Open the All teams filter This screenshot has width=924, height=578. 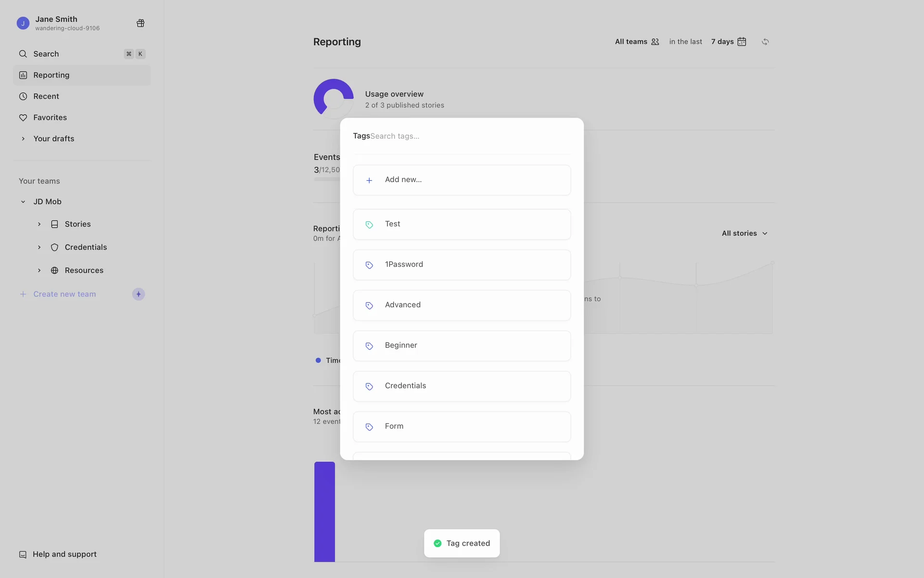click(x=636, y=42)
